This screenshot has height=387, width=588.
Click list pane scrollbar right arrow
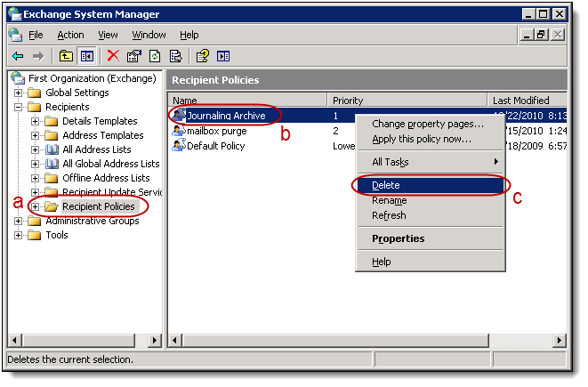(x=560, y=341)
